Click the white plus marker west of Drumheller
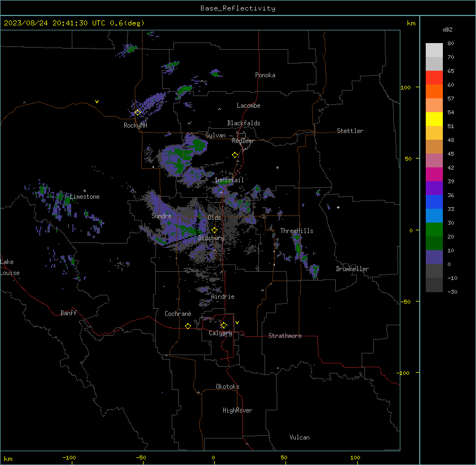The width and height of the screenshot is (476, 465). pyautogui.click(x=338, y=207)
